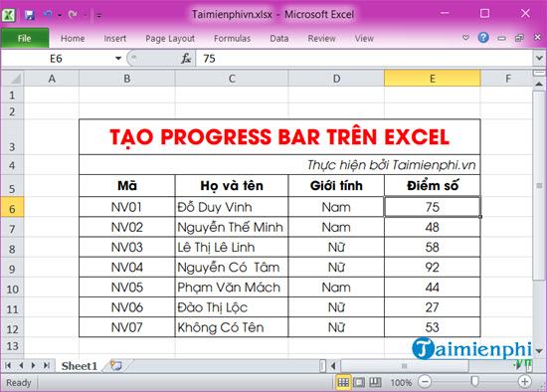Go to next sheet with the navigation arrow
This screenshot has width=547, height=392.
point(34,365)
